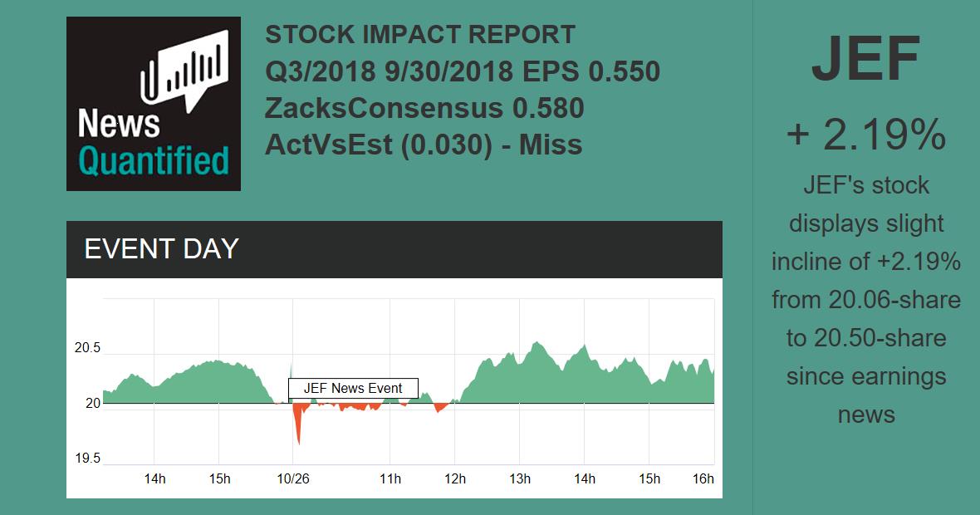Select the ActVsEst (0.030) - Miss line
Image resolution: width=980 pixels, height=515 pixels.
point(424,145)
